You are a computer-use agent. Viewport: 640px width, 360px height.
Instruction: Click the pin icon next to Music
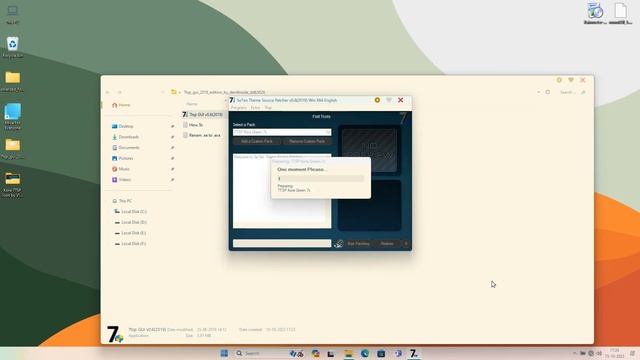tap(173, 169)
